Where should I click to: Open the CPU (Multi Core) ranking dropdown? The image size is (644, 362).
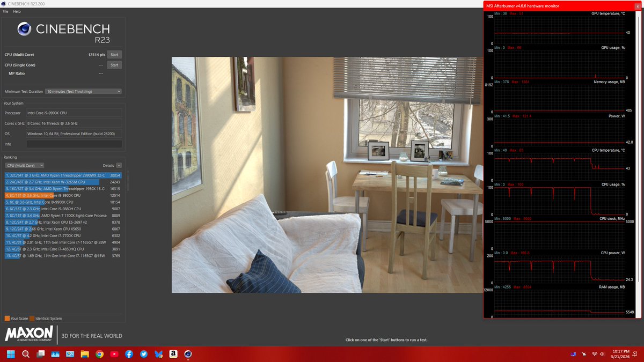tap(24, 166)
